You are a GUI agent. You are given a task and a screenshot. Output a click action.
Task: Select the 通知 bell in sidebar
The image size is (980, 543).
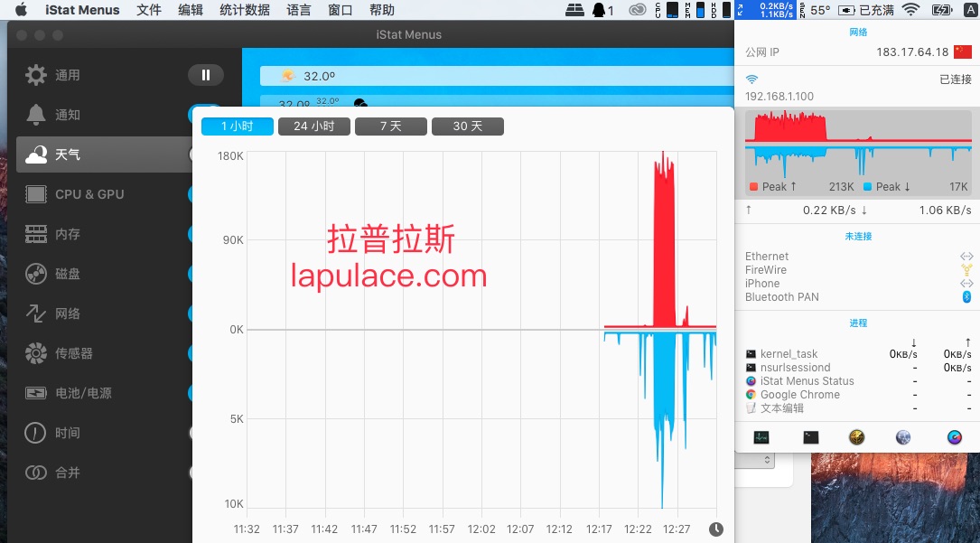pos(35,115)
